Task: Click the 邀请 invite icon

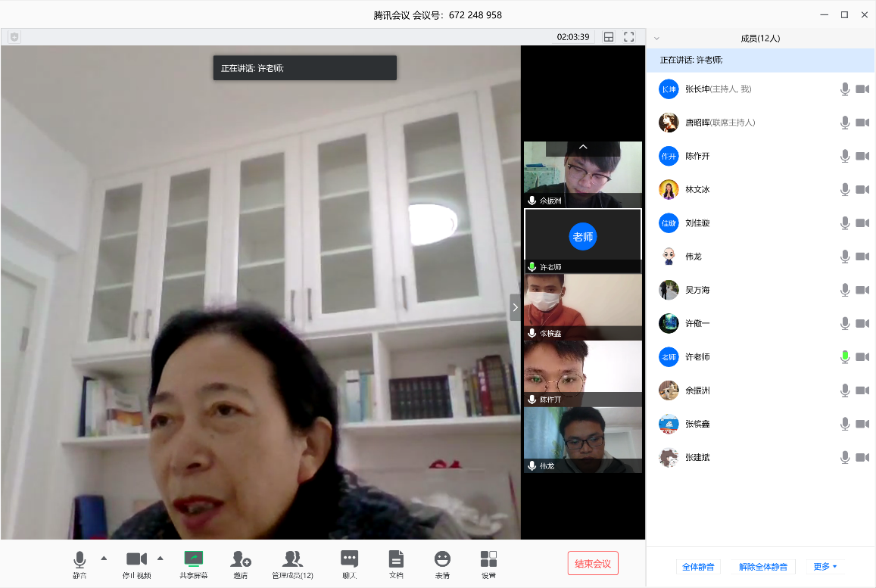Action: click(x=241, y=564)
